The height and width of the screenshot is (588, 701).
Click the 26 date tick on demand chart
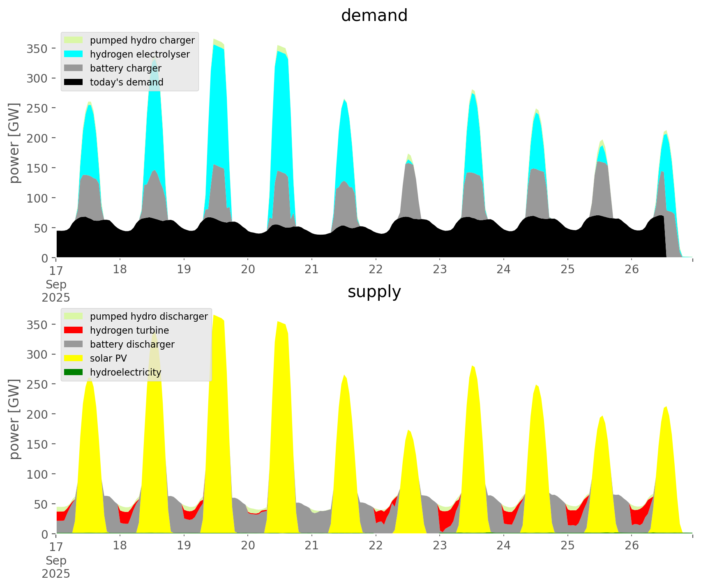(632, 270)
